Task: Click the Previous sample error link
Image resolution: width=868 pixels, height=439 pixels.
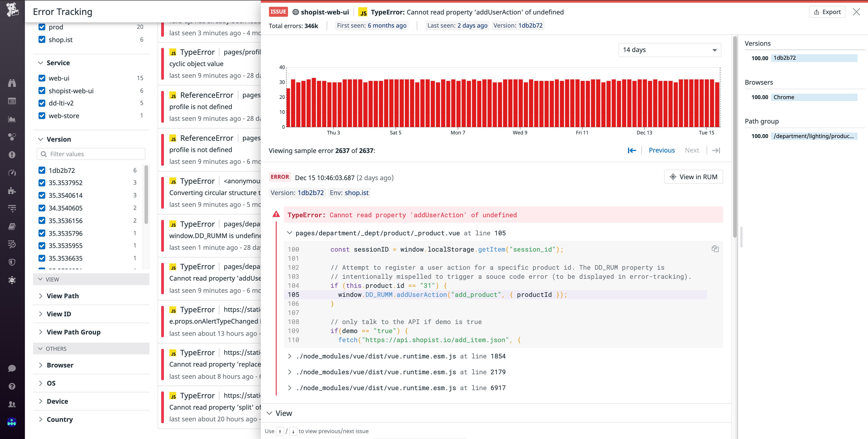Action: (x=662, y=150)
